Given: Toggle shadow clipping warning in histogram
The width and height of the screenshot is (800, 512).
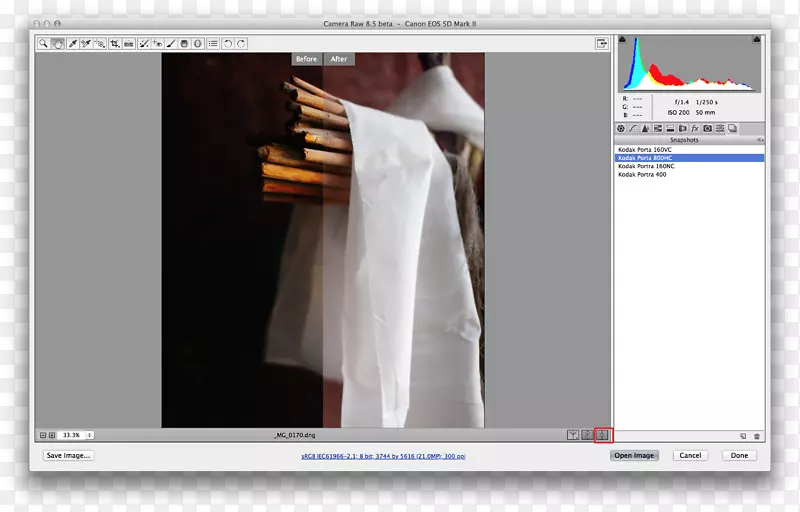Looking at the screenshot, I should click(622, 40).
